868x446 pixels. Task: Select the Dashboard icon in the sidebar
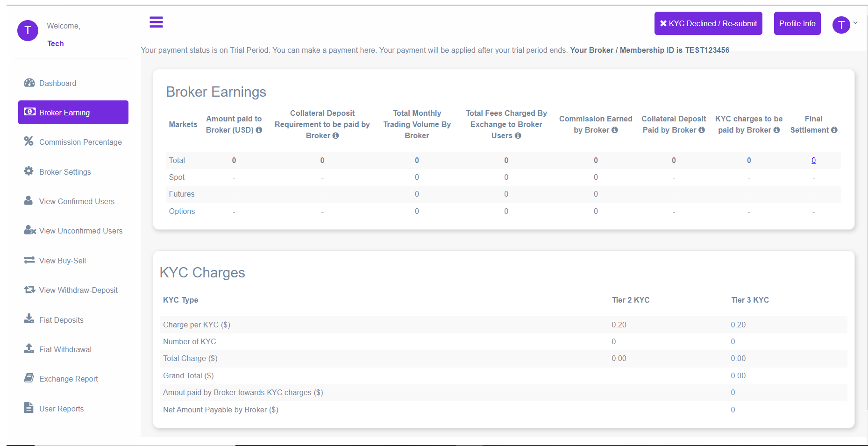point(29,83)
